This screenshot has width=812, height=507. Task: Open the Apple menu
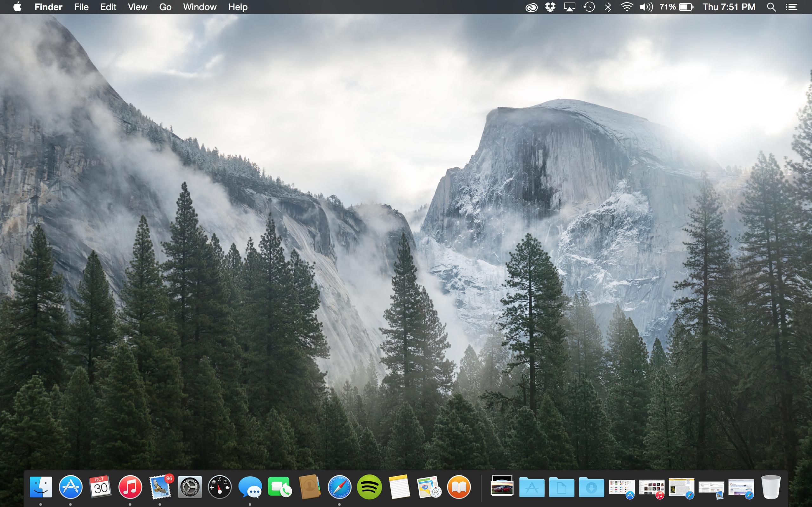tap(17, 7)
